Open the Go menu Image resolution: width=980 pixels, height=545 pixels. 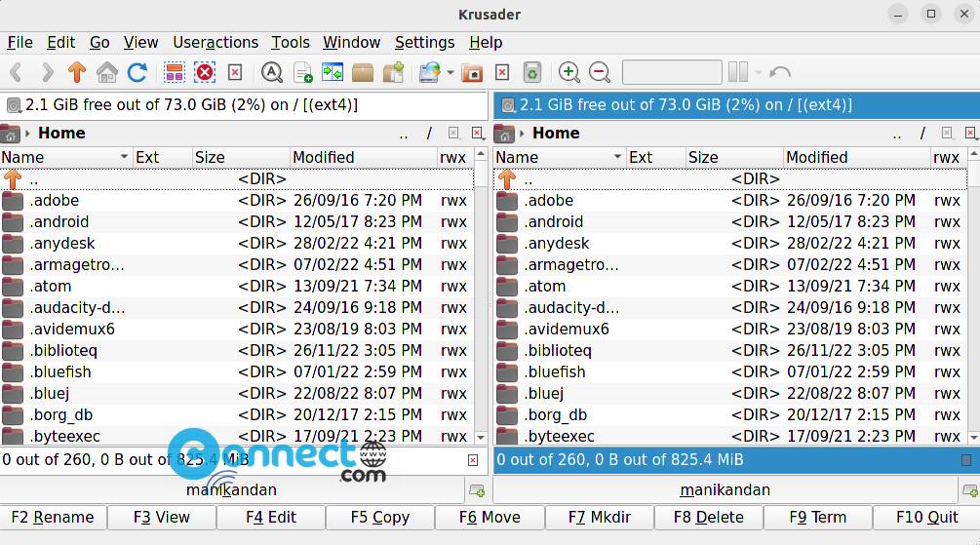click(x=99, y=43)
